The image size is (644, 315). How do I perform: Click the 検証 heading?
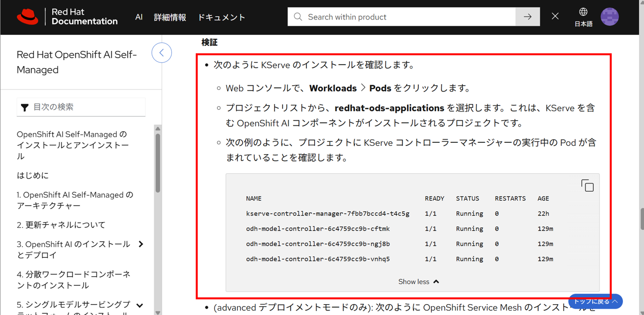pos(209,43)
